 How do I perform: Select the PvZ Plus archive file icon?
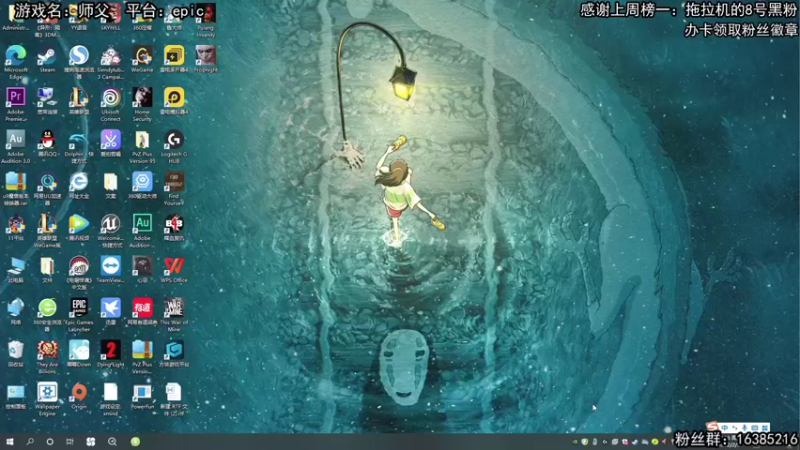[x=142, y=350]
